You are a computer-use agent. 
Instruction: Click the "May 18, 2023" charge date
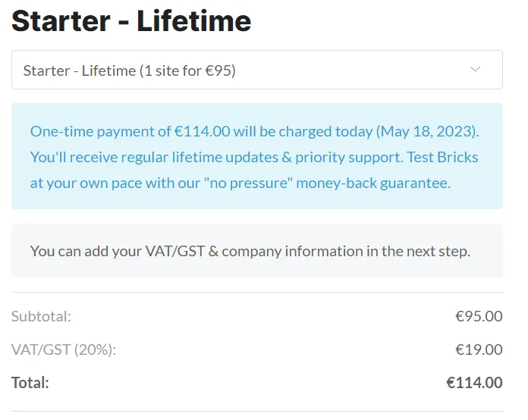(x=427, y=131)
